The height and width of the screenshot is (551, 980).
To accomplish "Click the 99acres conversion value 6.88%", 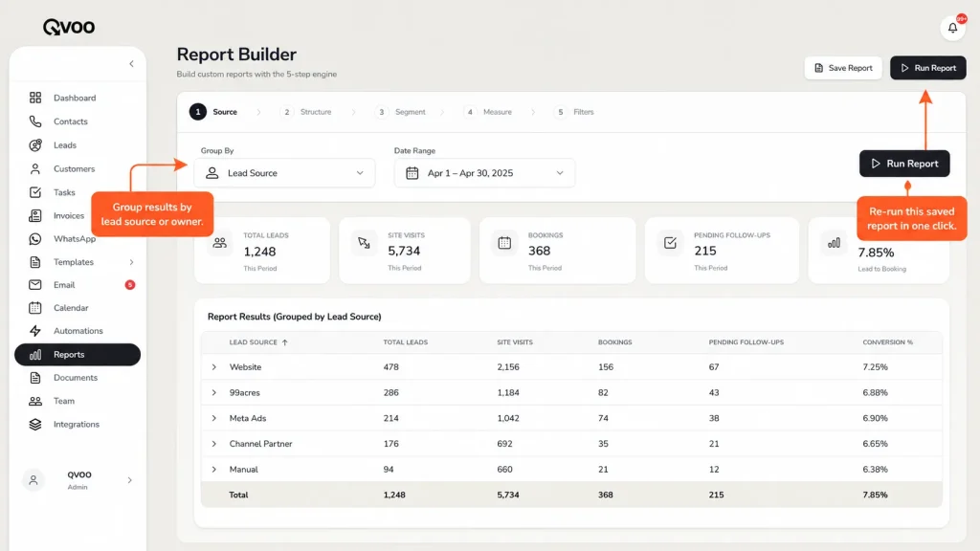I will pos(875,393).
